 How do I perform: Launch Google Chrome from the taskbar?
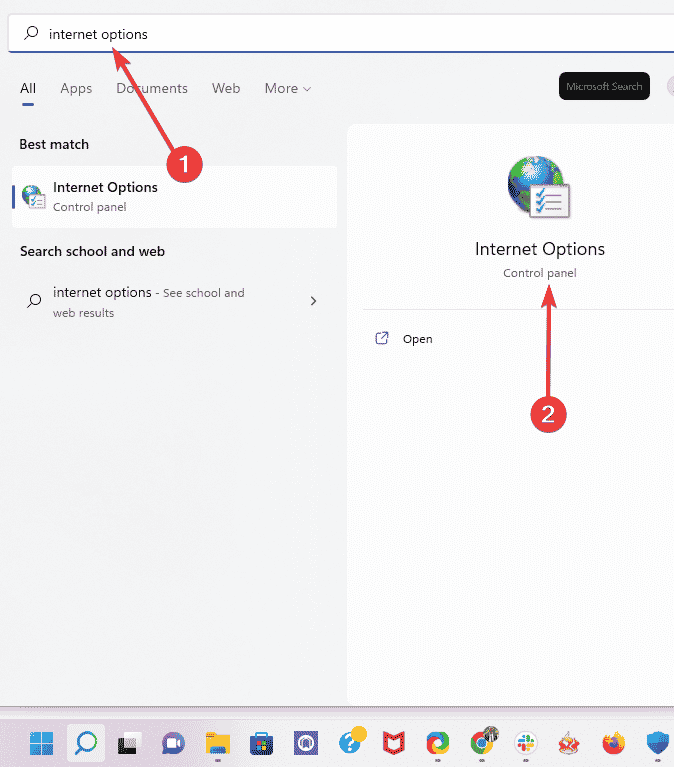(483, 743)
